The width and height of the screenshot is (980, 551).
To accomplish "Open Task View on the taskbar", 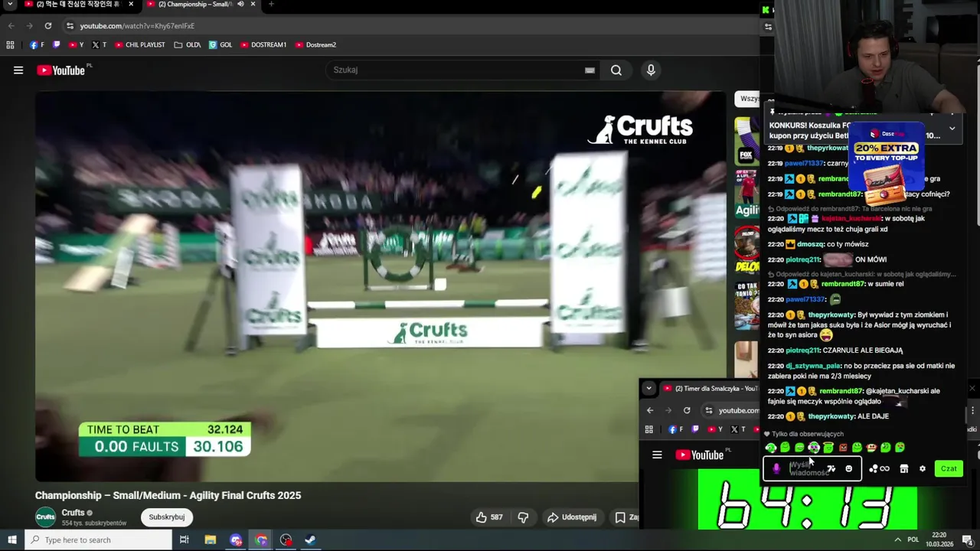I will pyautogui.click(x=184, y=540).
